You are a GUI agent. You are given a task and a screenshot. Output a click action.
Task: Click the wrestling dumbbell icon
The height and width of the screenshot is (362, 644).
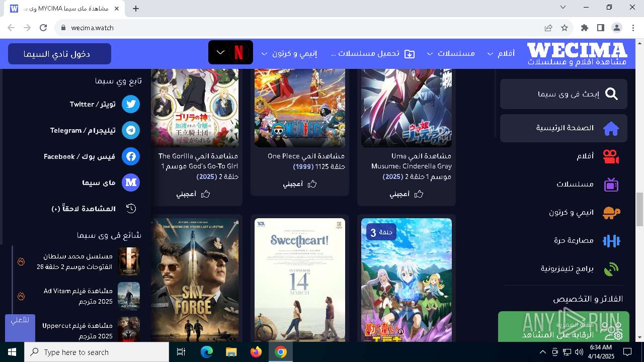(611, 241)
